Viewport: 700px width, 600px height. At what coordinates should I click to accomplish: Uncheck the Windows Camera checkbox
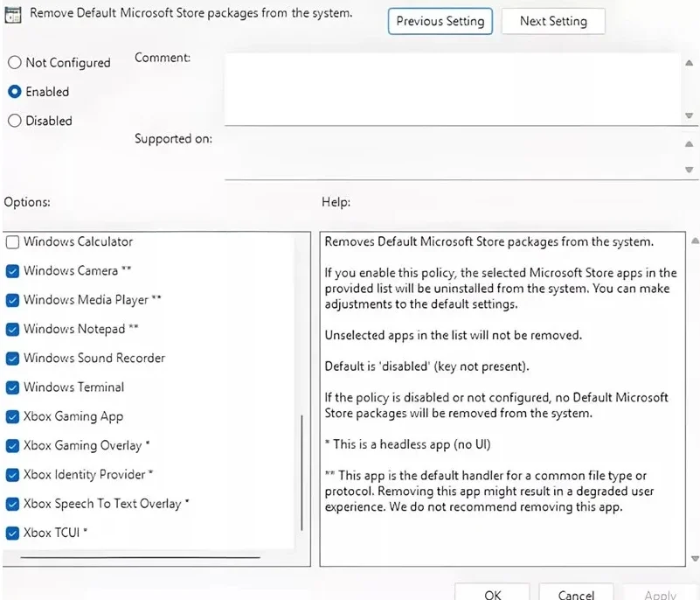[x=12, y=271]
